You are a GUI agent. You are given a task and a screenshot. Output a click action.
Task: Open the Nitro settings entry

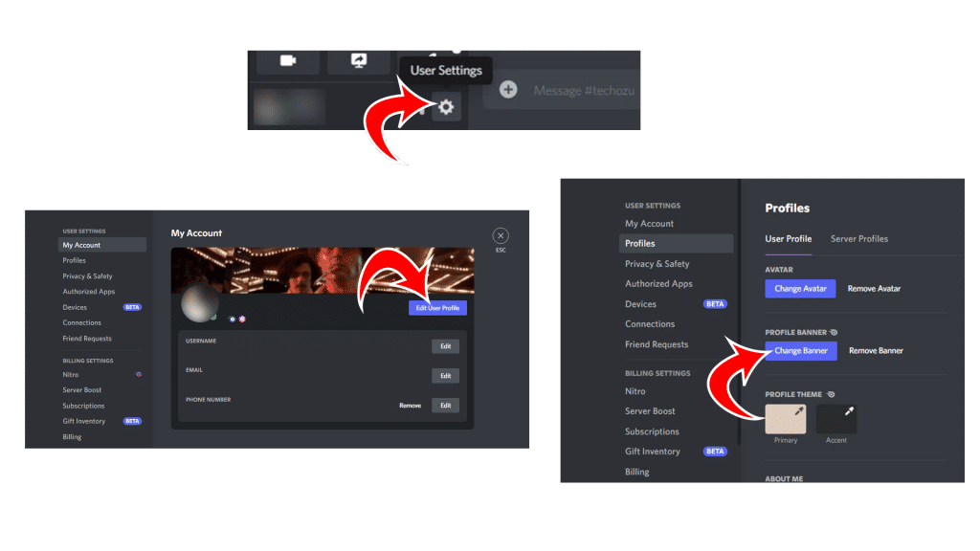point(635,391)
